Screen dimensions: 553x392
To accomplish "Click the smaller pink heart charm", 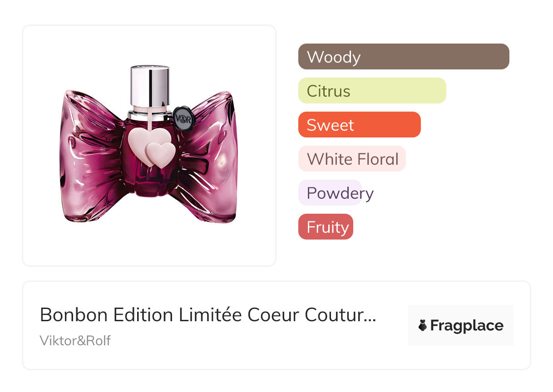I will [x=162, y=154].
